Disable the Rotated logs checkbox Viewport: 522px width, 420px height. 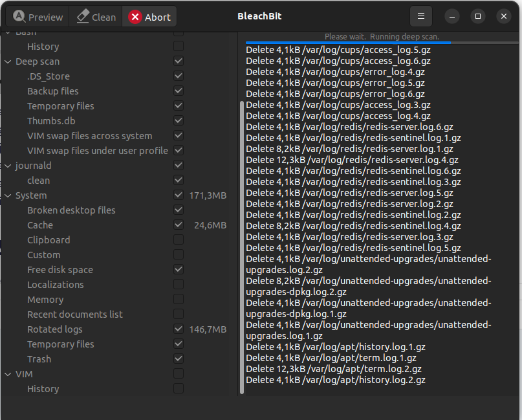[x=179, y=329]
